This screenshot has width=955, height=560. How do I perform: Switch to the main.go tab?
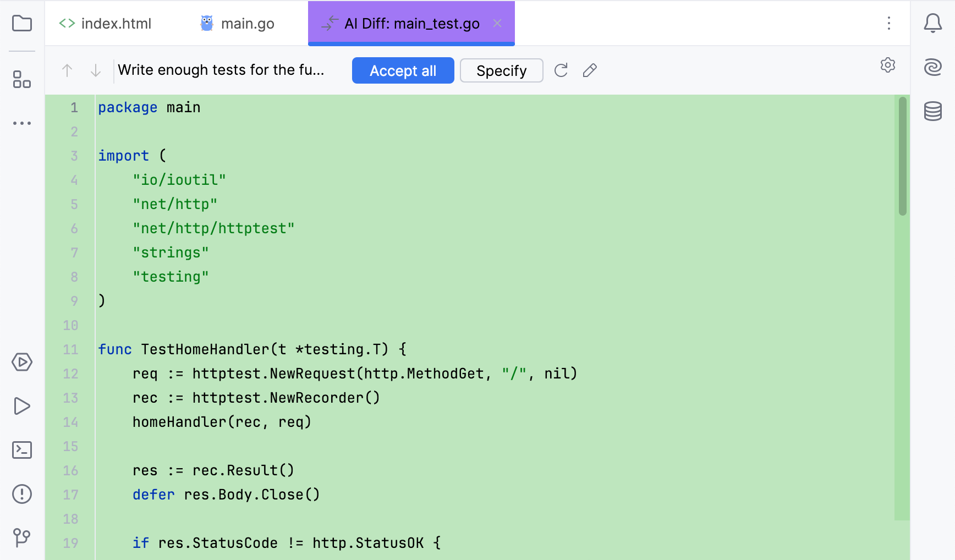pyautogui.click(x=236, y=24)
